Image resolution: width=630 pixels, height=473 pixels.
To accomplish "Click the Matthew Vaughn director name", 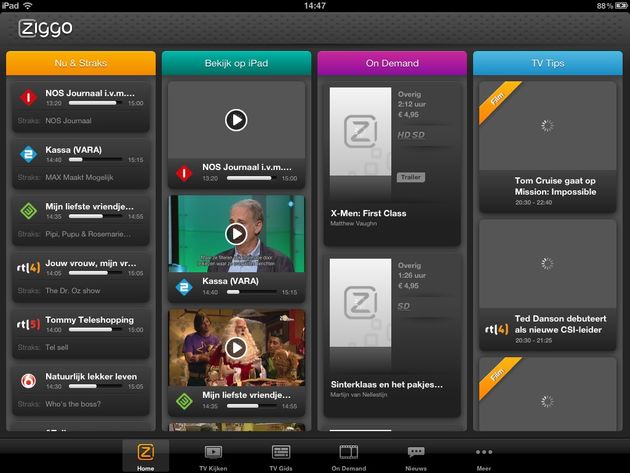I will pyautogui.click(x=354, y=223).
